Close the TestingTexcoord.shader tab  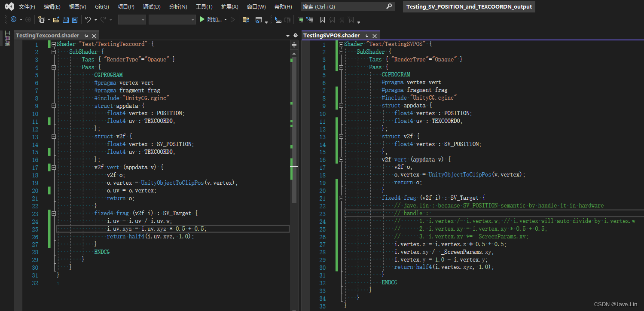[x=94, y=36]
